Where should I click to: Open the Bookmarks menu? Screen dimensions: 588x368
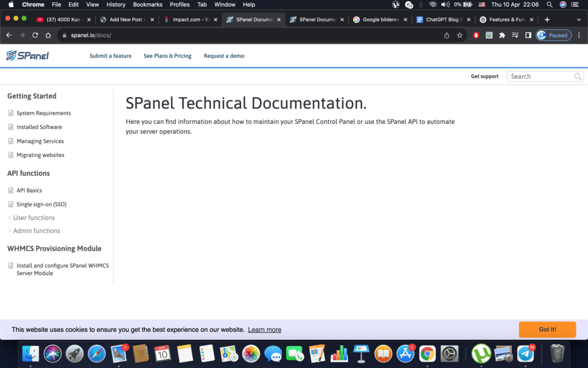[148, 5]
